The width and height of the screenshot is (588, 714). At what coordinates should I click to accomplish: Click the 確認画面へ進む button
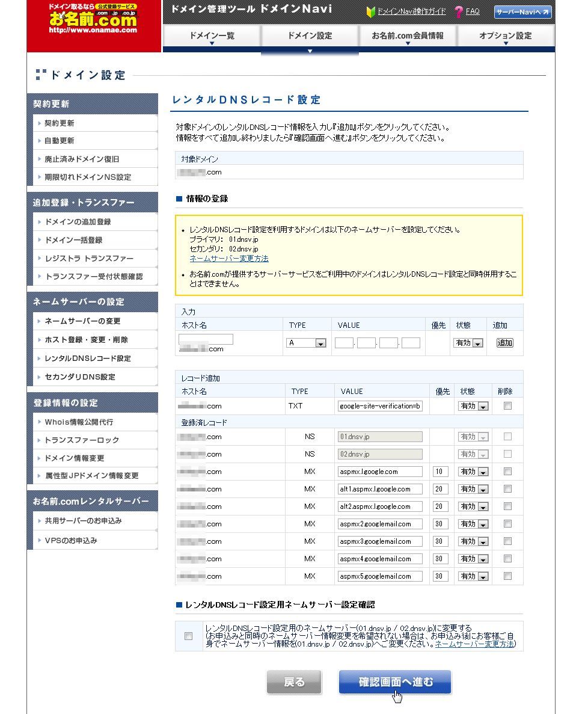pyautogui.click(x=395, y=682)
